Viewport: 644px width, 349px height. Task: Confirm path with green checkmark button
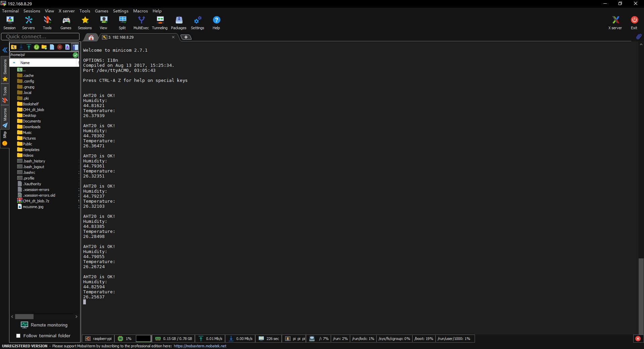pyautogui.click(x=75, y=55)
